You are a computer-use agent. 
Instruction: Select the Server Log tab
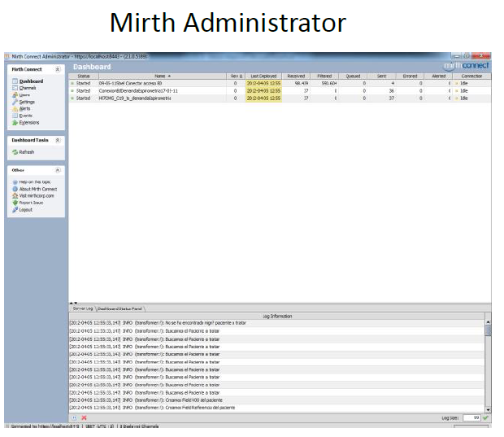pos(83,309)
